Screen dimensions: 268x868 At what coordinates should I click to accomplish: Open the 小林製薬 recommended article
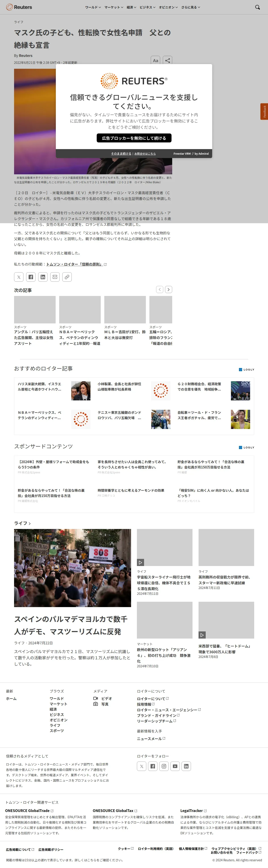tap(134, 391)
